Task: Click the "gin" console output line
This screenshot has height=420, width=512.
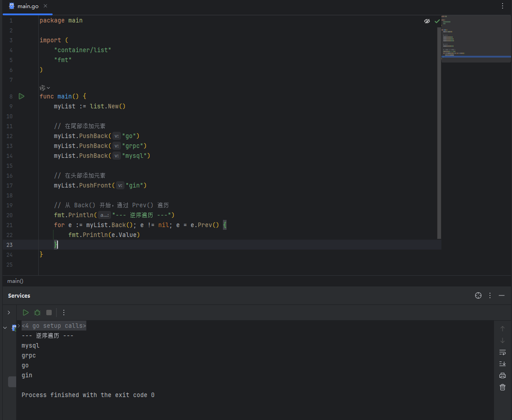Action: tap(27, 375)
